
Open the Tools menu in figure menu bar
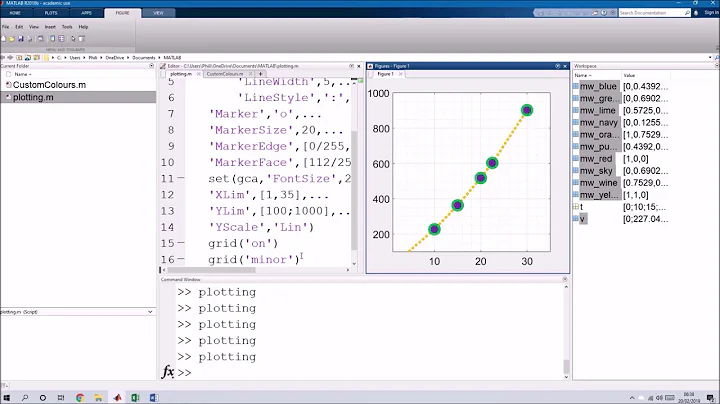[67, 27]
